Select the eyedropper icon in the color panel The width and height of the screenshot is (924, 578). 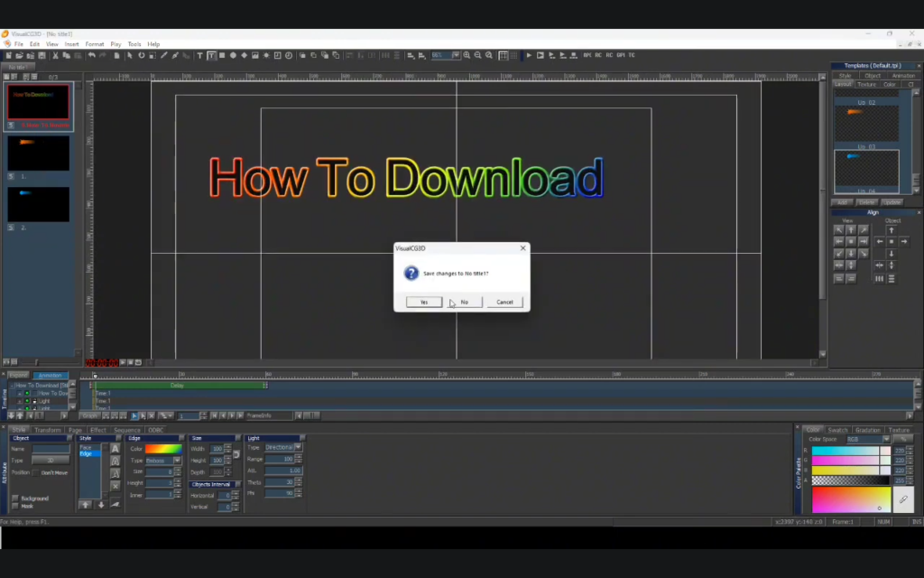[903, 499]
